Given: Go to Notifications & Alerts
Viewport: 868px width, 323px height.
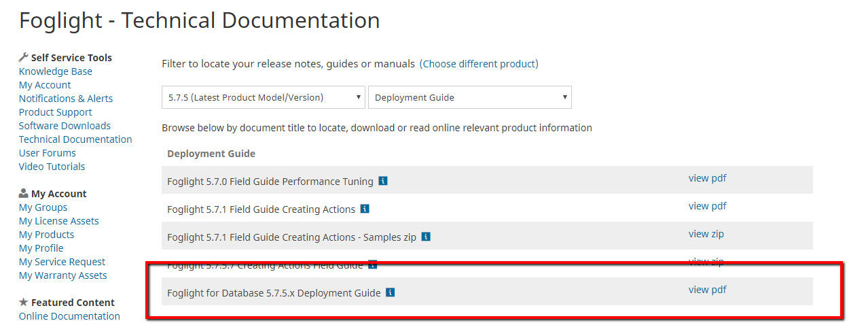Looking at the screenshot, I should click(x=66, y=99).
